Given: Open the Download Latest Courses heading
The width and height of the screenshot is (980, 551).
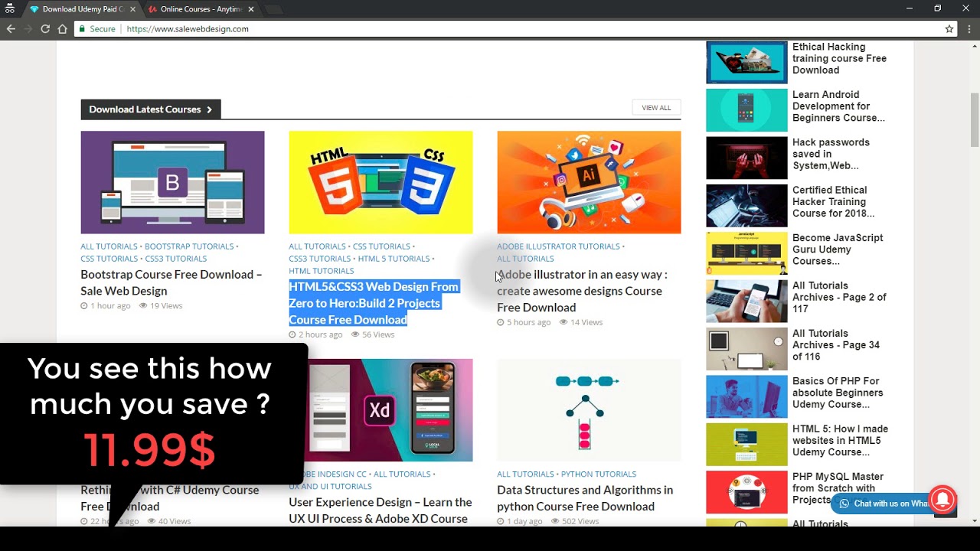Looking at the screenshot, I should 151,109.
